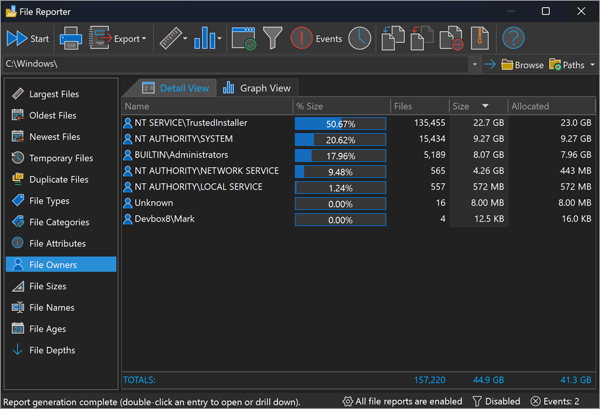The width and height of the screenshot is (600, 409).
Task: Click the delete files icon
Action: click(452, 38)
